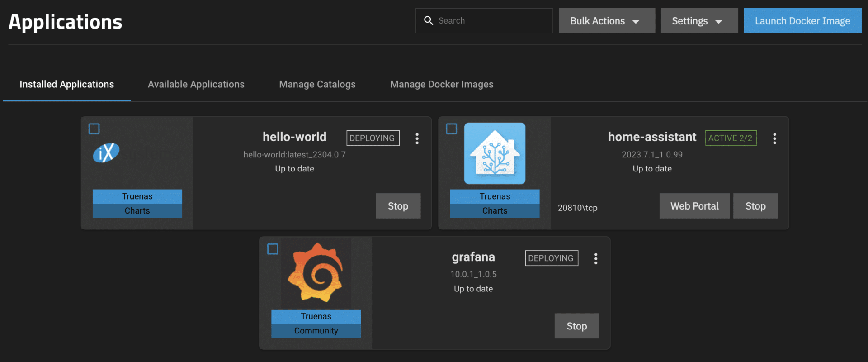Stop the grafana application
The width and height of the screenshot is (868, 362).
point(577,326)
